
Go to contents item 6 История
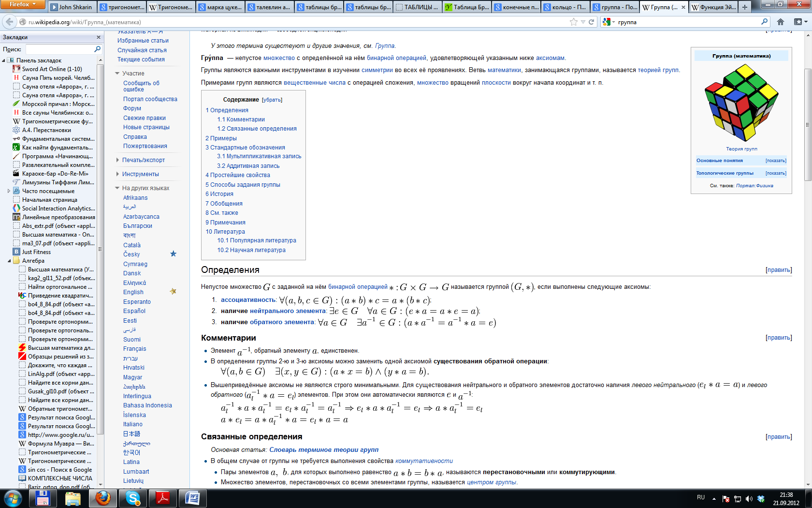(219, 194)
